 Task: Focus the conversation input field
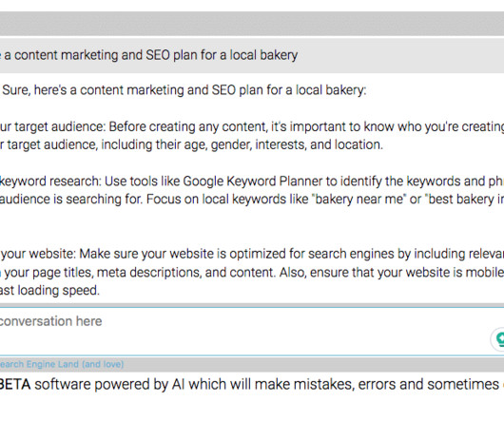(244, 331)
